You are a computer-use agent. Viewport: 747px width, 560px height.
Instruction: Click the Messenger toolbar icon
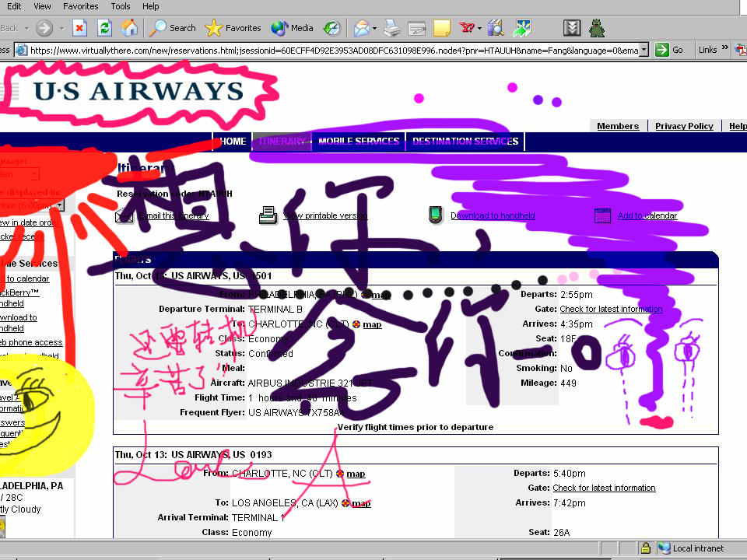[521, 28]
